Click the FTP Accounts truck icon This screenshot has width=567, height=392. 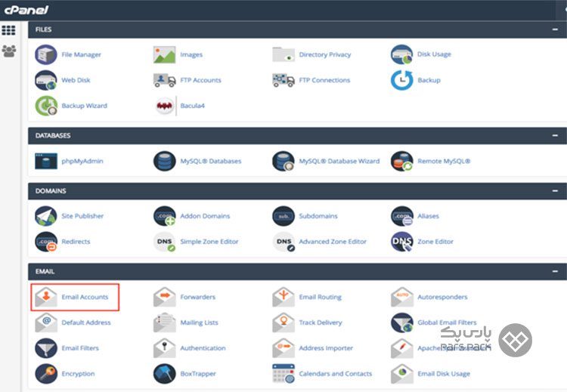pos(165,80)
